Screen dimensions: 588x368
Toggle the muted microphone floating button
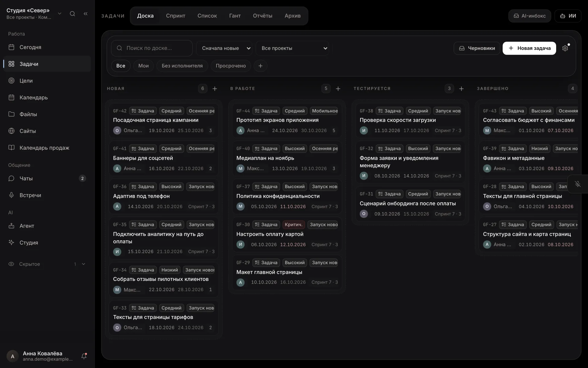pyautogui.click(x=578, y=184)
